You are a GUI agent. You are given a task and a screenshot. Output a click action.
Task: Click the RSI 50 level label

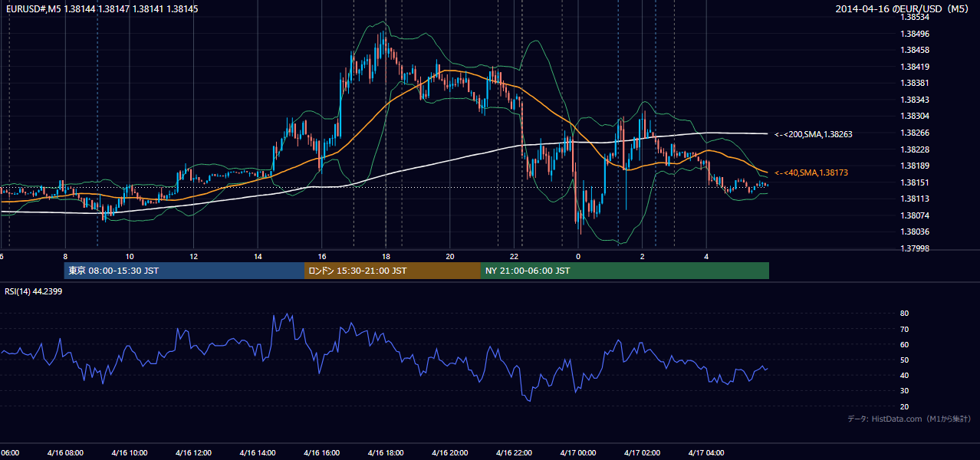pos(905,360)
